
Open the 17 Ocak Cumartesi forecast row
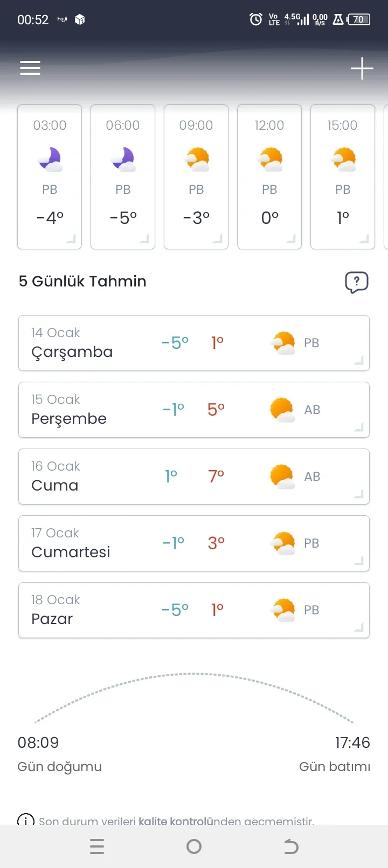point(194,543)
